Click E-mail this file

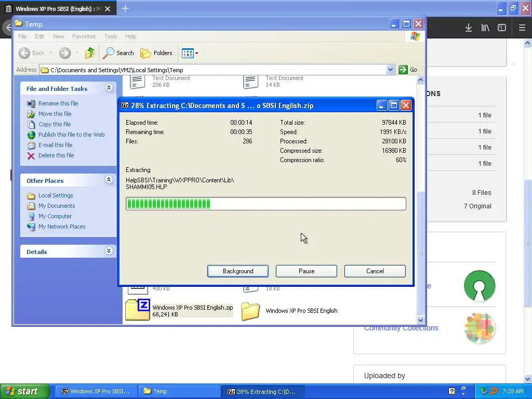(x=55, y=145)
